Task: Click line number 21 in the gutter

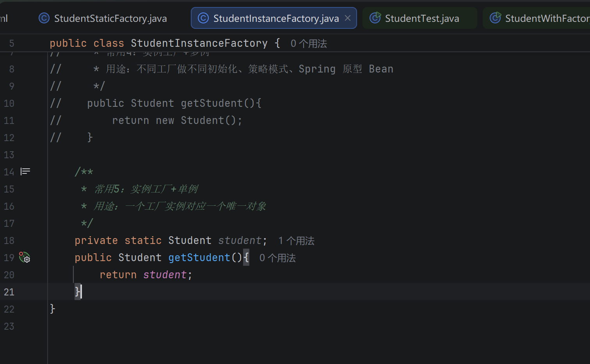Action: point(9,292)
